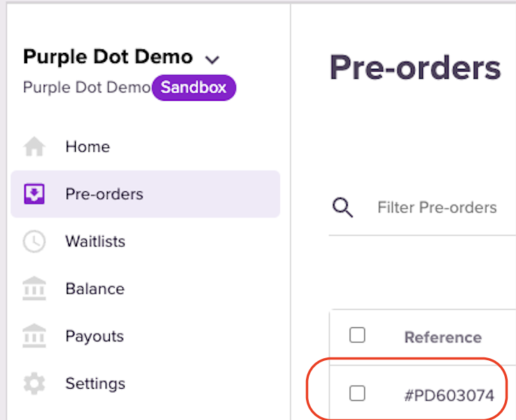The height and width of the screenshot is (420, 516).
Task: Click the Balance bank icon
Action: 34,289
